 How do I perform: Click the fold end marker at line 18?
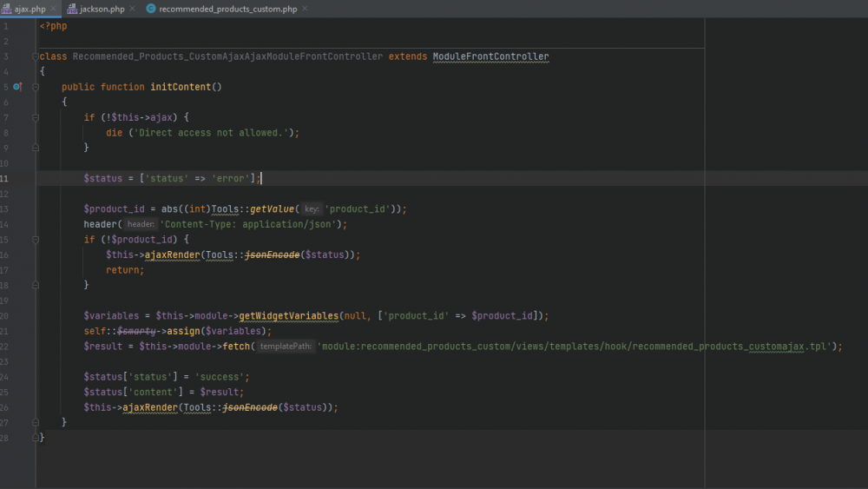pyautogui.click(x=36, y=285)
